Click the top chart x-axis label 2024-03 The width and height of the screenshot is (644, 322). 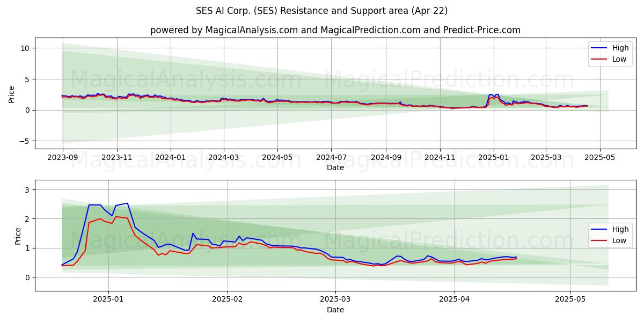coord(224,158)
